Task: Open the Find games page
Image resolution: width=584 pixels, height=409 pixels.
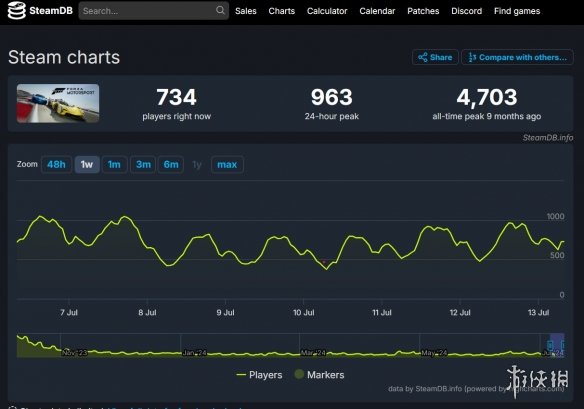Action: pyautogui.click(x=517, y=11)
